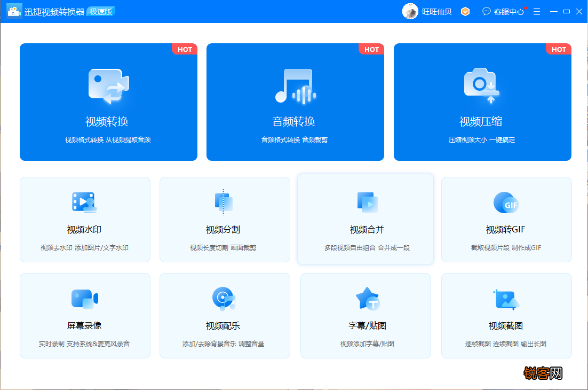Viewport: 588px width, 390px height.
Task: Open the hamburger menu in title bar
Action: coord(537,12)
